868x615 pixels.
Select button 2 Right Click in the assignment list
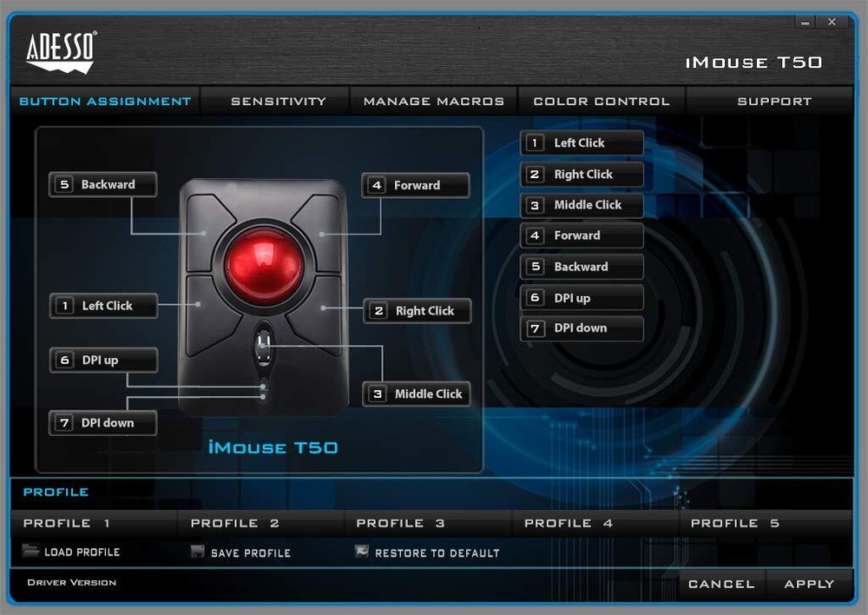(x=582, y=175)
